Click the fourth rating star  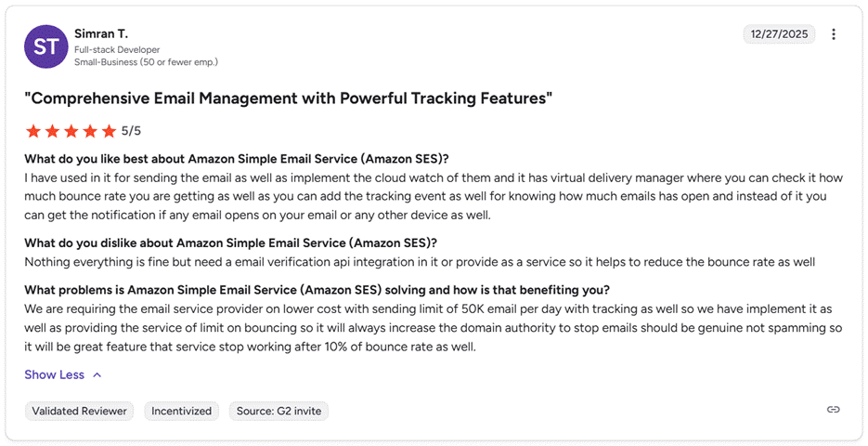pos(90,131)
